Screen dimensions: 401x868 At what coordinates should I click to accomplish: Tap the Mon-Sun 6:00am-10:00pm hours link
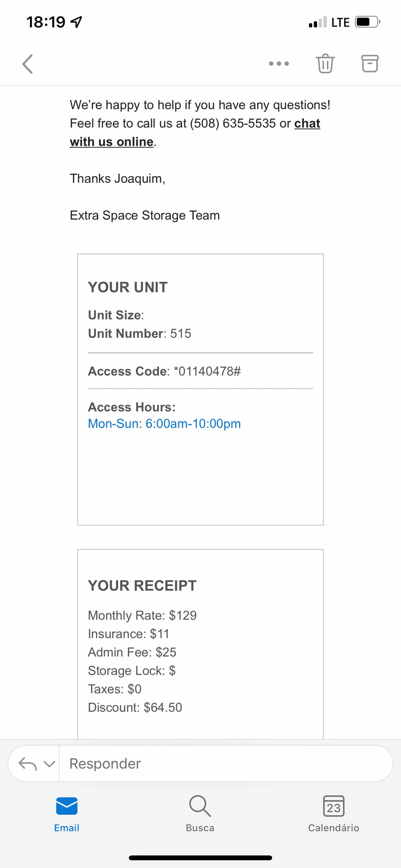click(x=164, y=423)
